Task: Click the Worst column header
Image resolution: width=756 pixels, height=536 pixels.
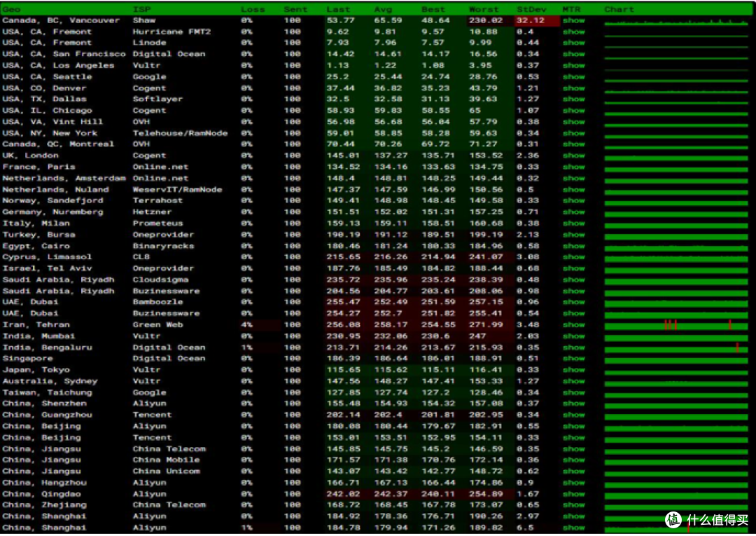Action: [x=484, y=9]
